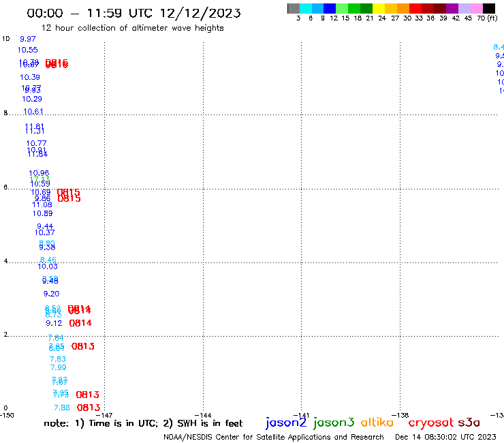The width and height of the screenshot is (504, 443).
Task: Click red time stamp 0813 beside 7.88
Action: (x=89, y=408)
